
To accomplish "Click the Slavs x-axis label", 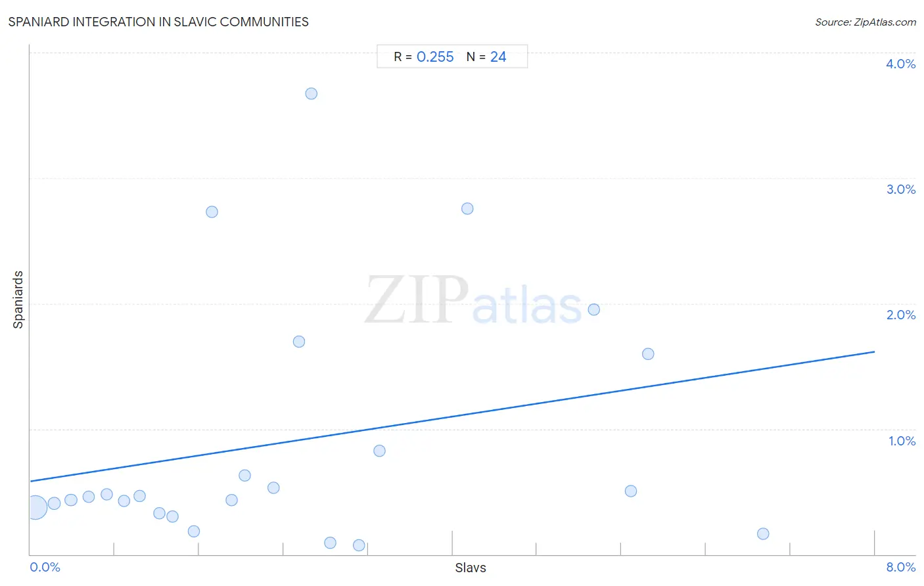I will (471, 568).
